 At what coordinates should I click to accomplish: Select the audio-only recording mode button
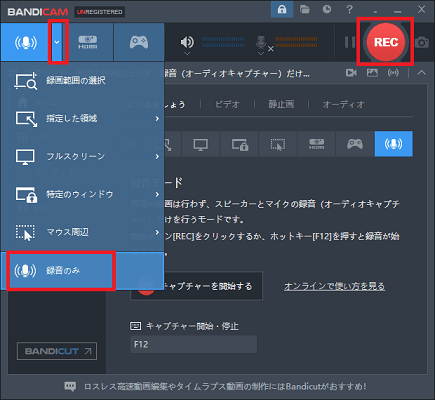pyautogui.click(x=25, y=42)
